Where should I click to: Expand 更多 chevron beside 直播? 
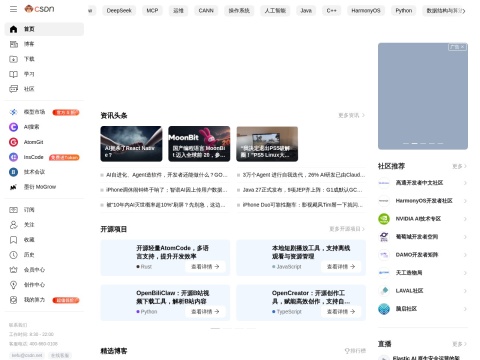coord(465,344)
